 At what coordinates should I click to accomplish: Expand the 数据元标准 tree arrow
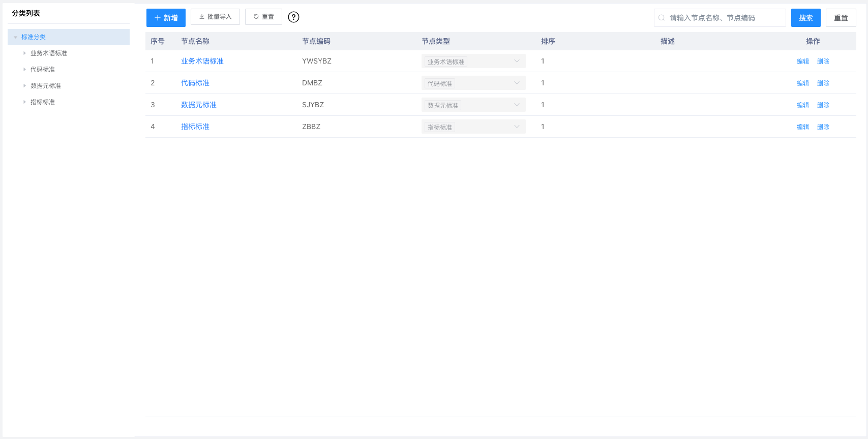pyautogui.click(x=24, y=86)
